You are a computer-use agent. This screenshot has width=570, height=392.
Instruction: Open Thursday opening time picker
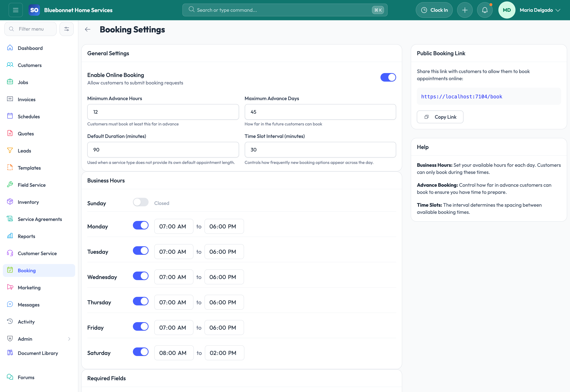174,302
